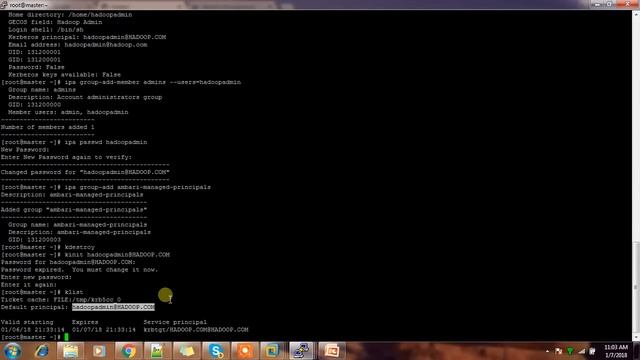
Task: Close the root@master PuTTY window
Action: 627,4
